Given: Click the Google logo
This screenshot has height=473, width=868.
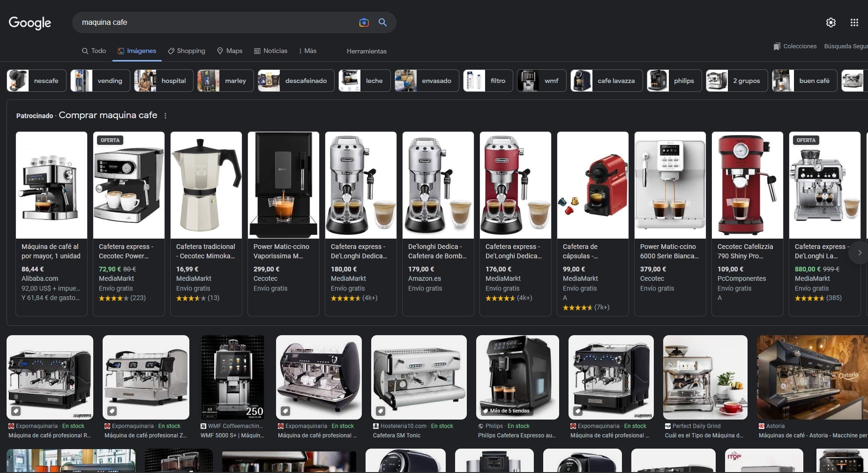Looking at the screenshot, I should click(x=30, y=23).
